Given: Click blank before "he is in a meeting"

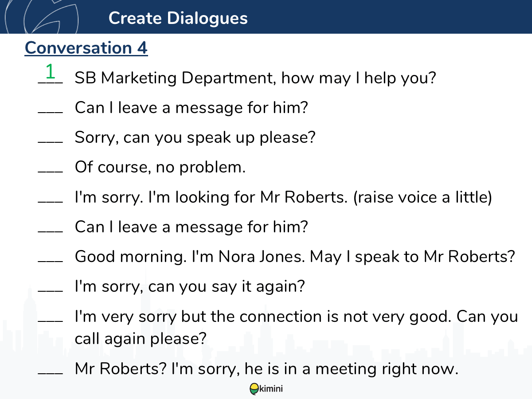Looking at the screenshot, I should point(50,372).
